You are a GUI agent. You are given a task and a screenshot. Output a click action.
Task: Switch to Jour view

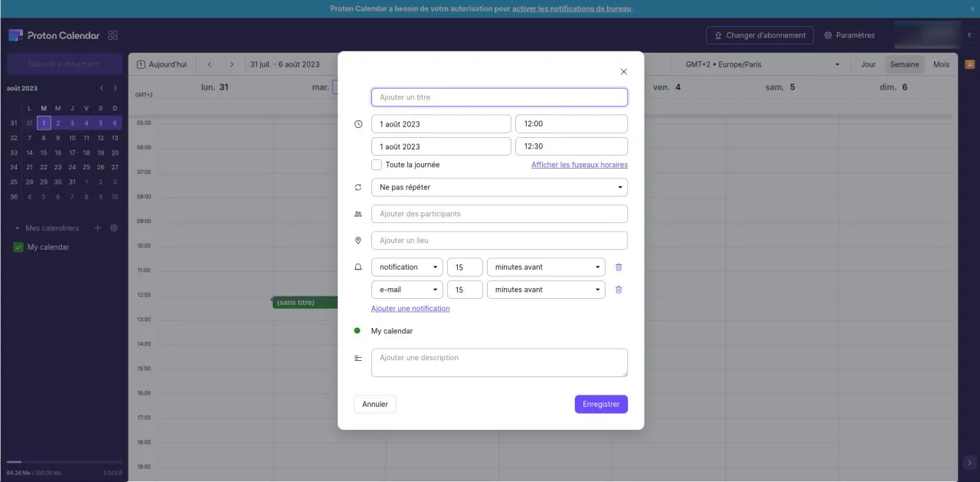[868, 64]
